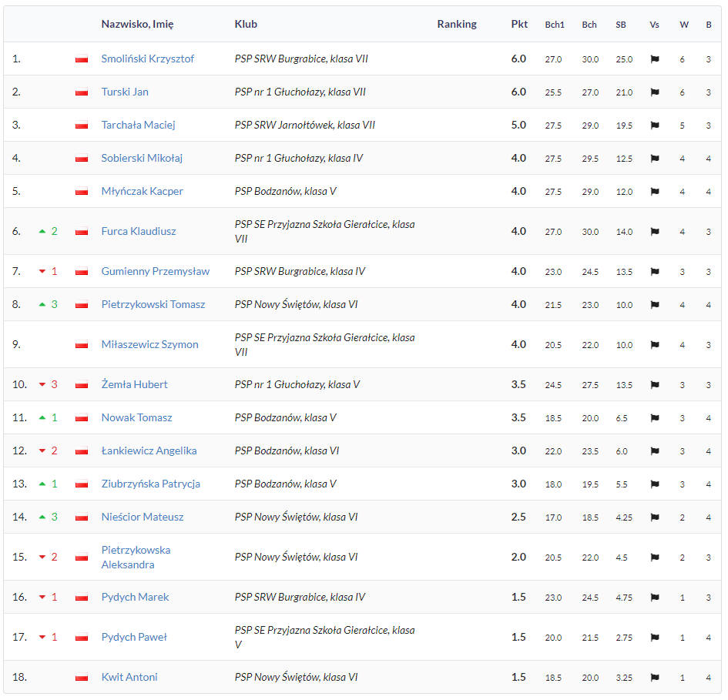Open the Pietrzykowska Aleksandra link
Viewport: 728px width, 700px height.
pos(136,557)
